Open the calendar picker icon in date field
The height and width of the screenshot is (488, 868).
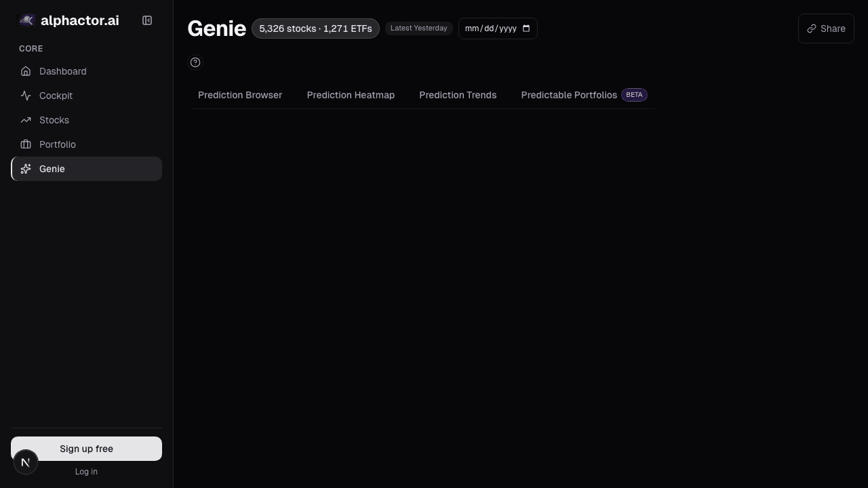coord(526,28)
